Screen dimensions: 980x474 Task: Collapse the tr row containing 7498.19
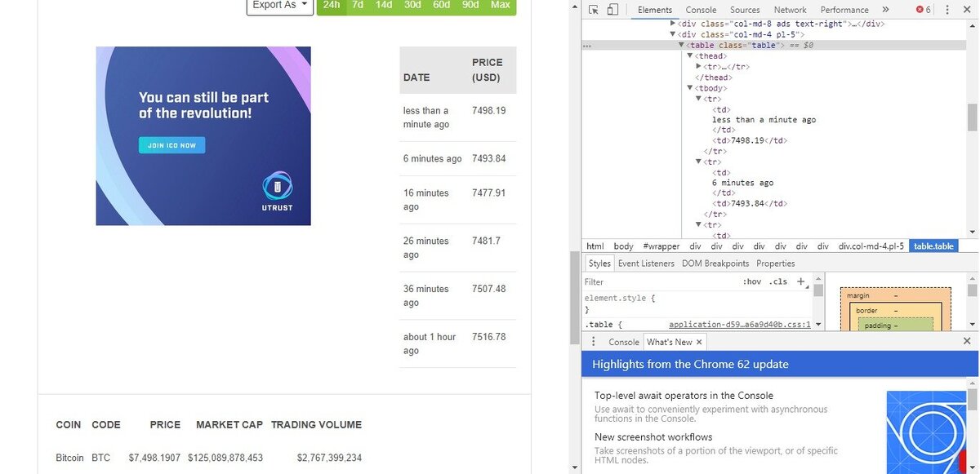[699, 98]
